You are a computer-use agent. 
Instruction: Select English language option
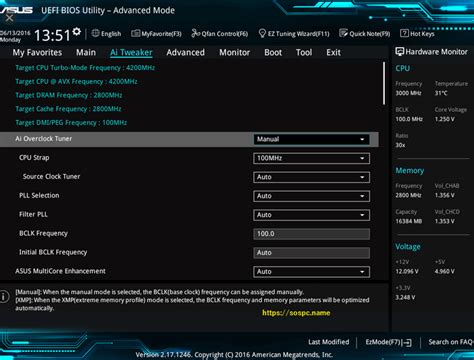coord(107,34)
